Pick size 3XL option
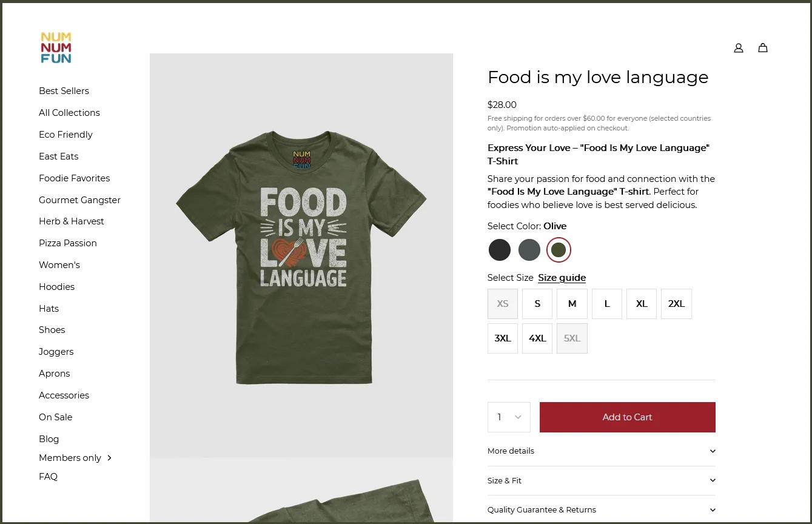812x524 pixels. coord(503,338)
